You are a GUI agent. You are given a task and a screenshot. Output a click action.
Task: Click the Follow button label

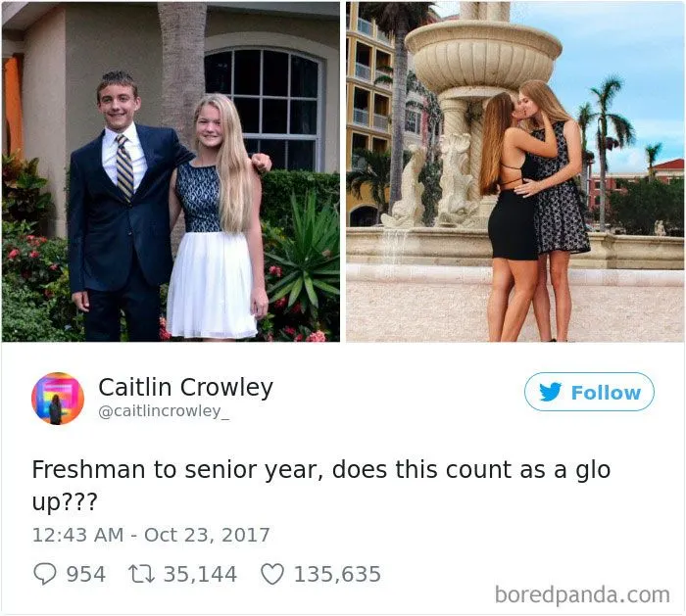click(x=606, y=393)
